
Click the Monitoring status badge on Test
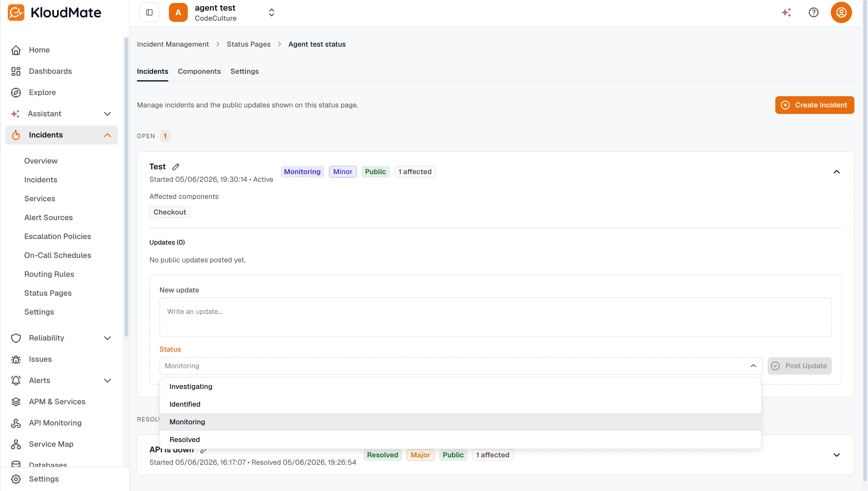coord(302,172)
